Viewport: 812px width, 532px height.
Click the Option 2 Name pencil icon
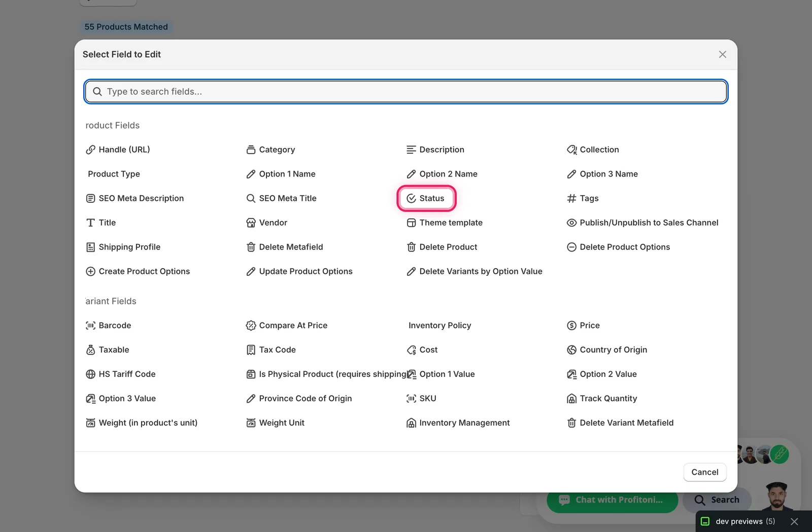(411, 174)
